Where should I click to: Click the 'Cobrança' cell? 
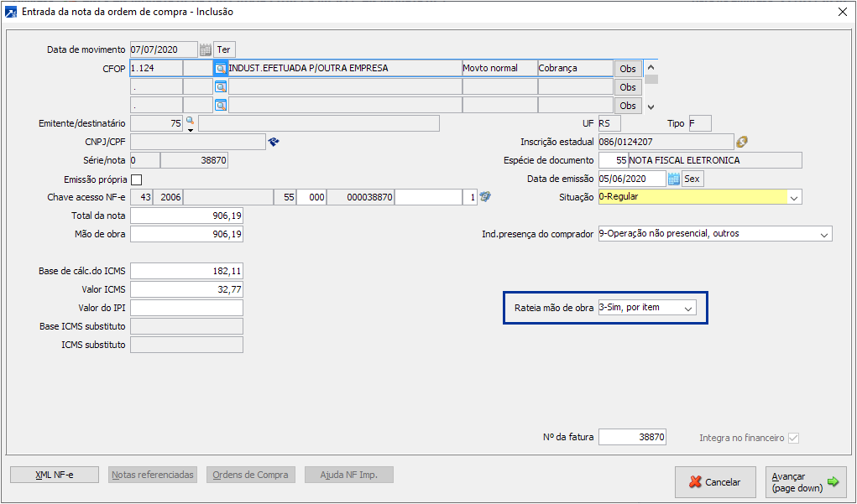click(576, 68)
